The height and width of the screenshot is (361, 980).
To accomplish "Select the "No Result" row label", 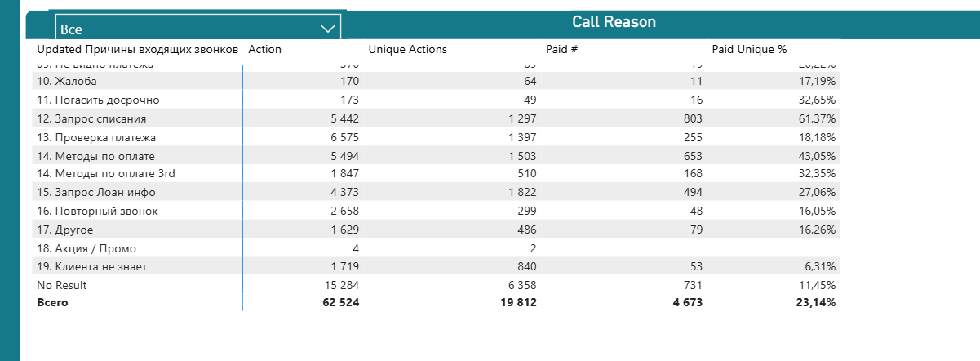I will pyautogui.click(x=62, y=285).
